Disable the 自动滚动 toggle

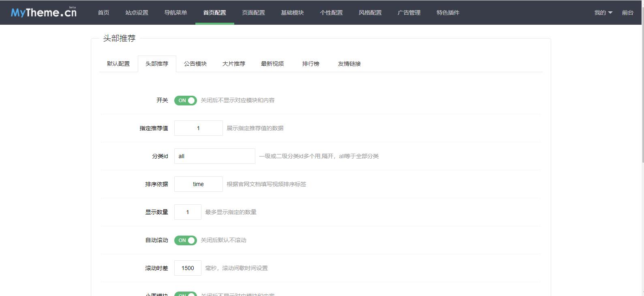point(185,240)
